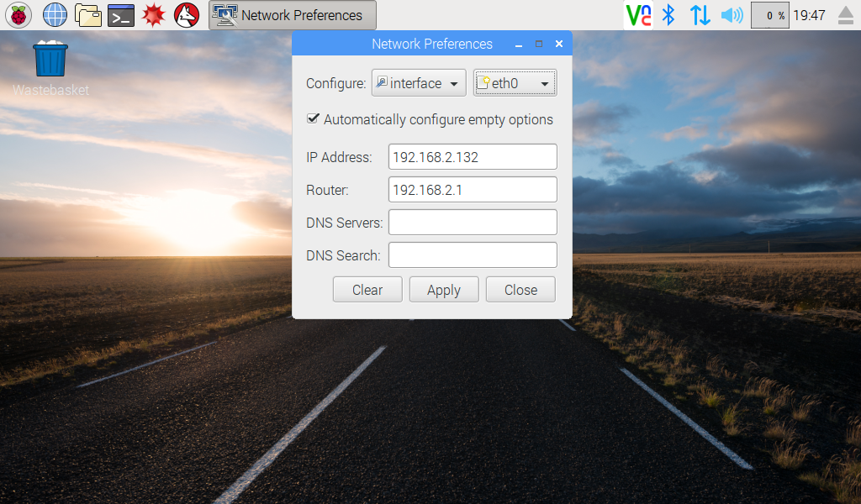Click the DNS Search field
The image size is (861, 504).
(x=473, y=255)
